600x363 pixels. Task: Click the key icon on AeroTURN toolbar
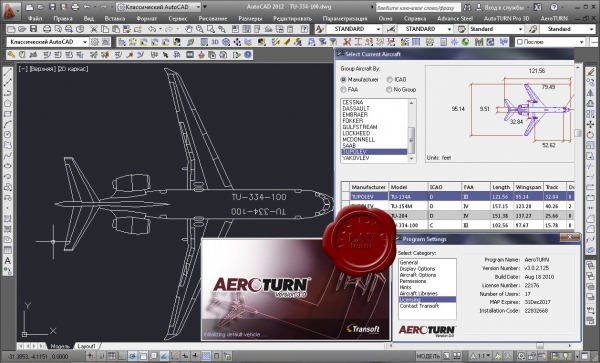[x=11, y=55]
